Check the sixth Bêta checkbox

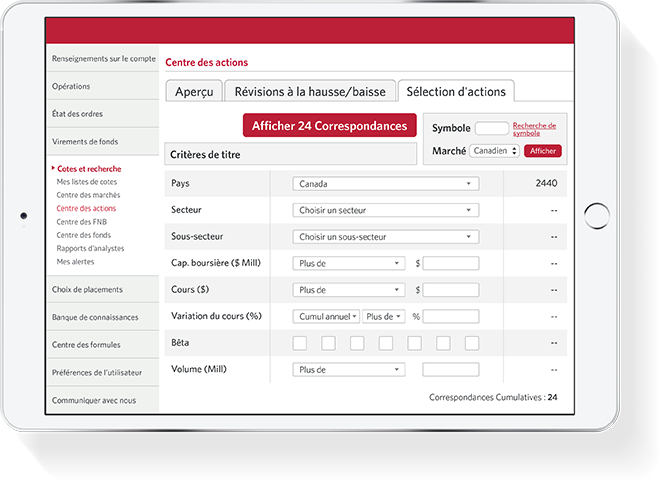(443, 343)
